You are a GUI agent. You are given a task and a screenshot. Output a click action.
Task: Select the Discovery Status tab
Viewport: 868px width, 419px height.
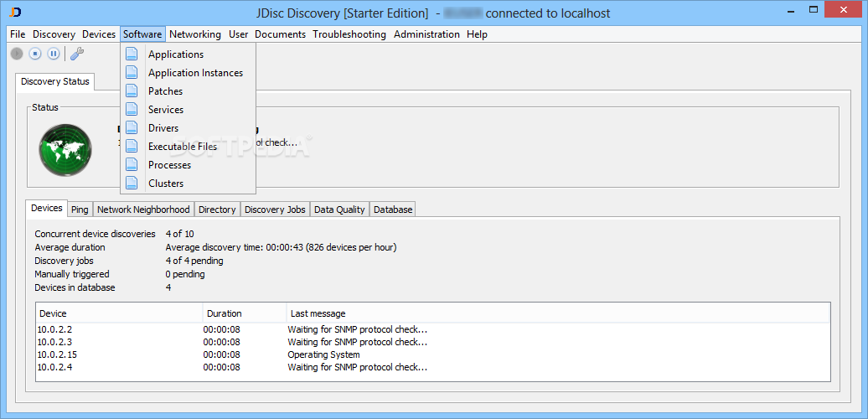pyautogui.click(x=54, y=81)
